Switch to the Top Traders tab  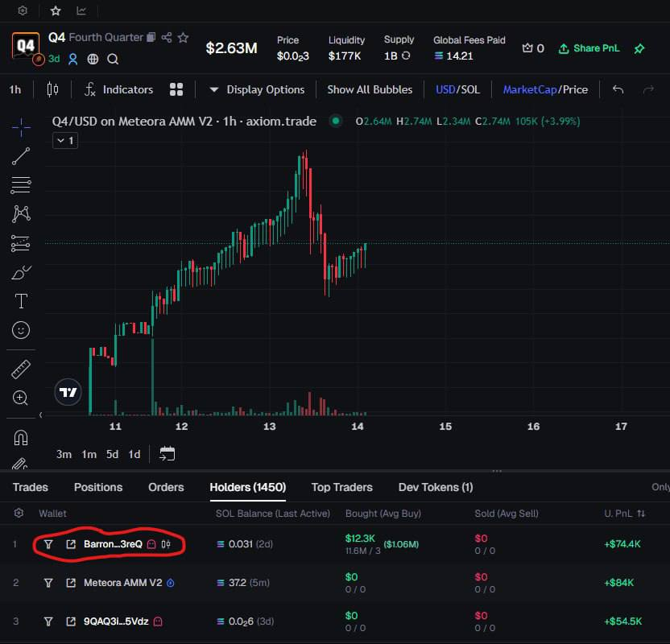click(341, 487)
